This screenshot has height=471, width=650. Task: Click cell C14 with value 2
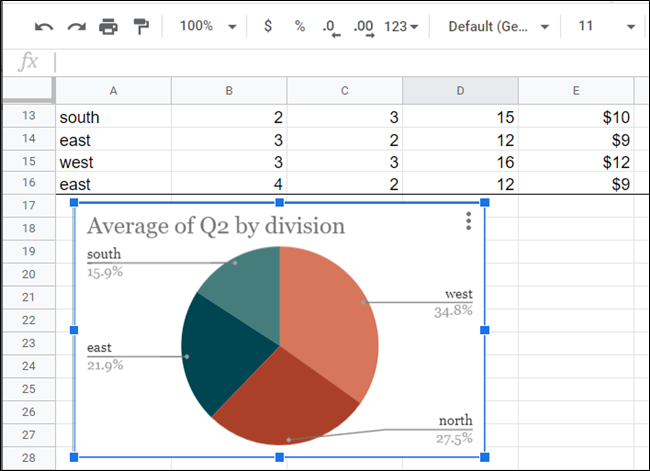pos(344,140)
